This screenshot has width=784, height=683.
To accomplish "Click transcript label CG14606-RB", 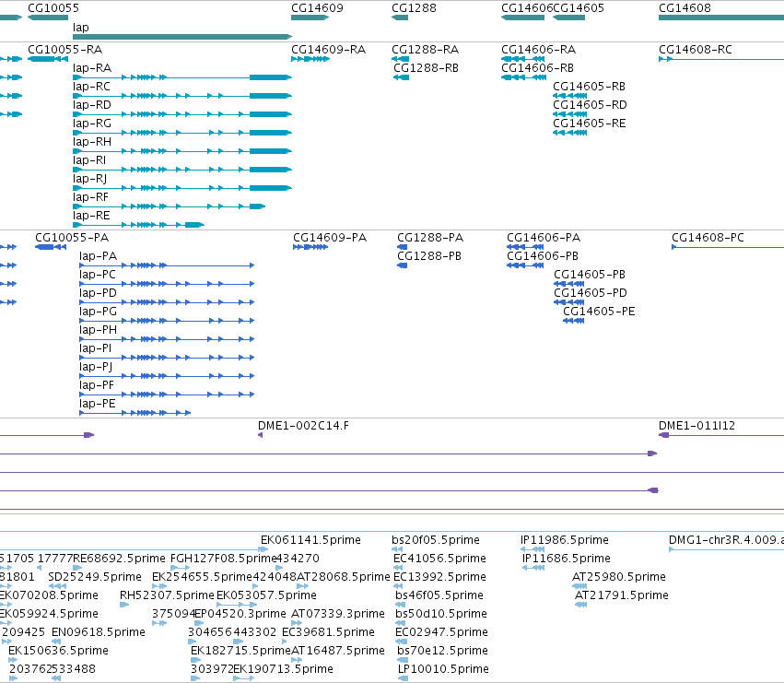I will click(x=537, y=68).
